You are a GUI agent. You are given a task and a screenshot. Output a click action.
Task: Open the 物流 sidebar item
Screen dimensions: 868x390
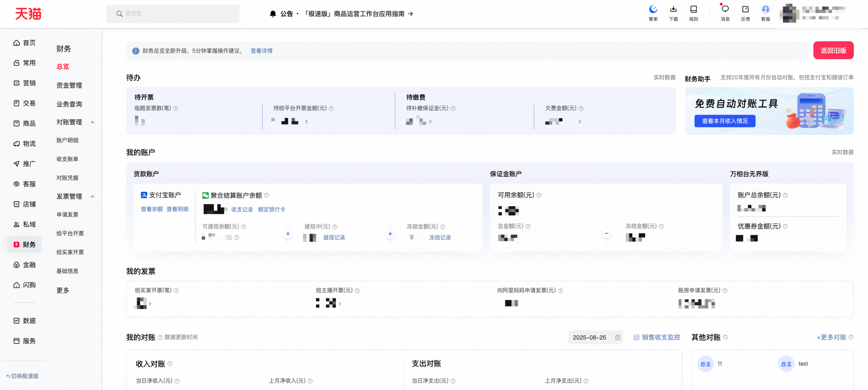click(24, 144)
